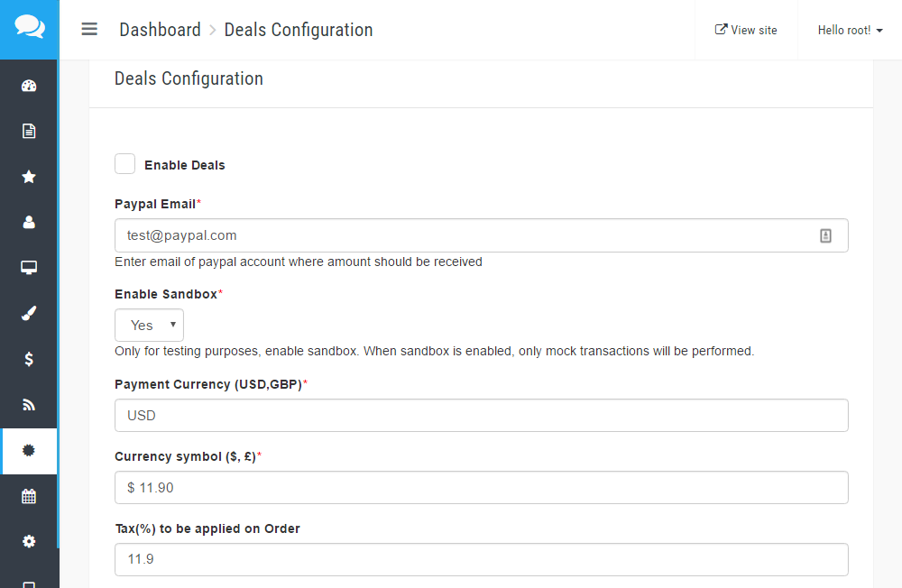Open the document page sidebar icon

click(x=29, y=132)
